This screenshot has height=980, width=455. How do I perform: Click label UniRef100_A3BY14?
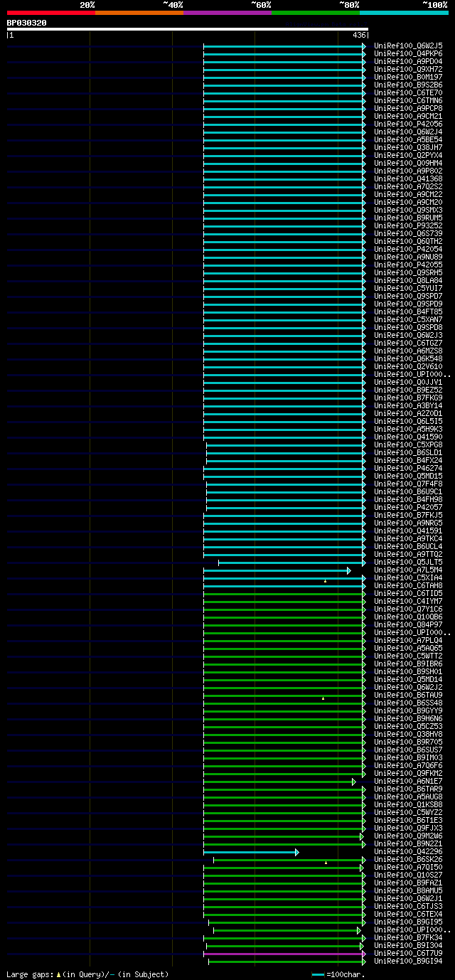coord(408,405)
